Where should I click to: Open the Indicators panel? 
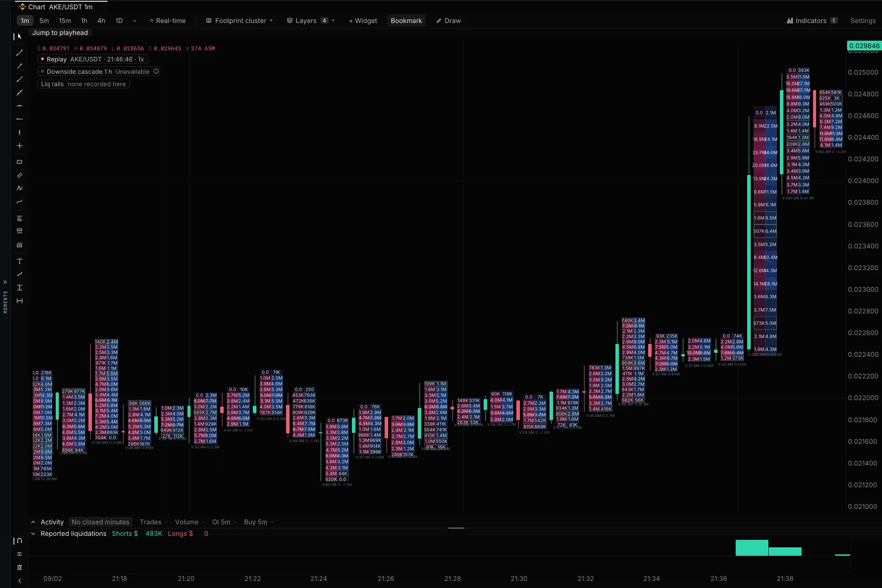(812, 21)
